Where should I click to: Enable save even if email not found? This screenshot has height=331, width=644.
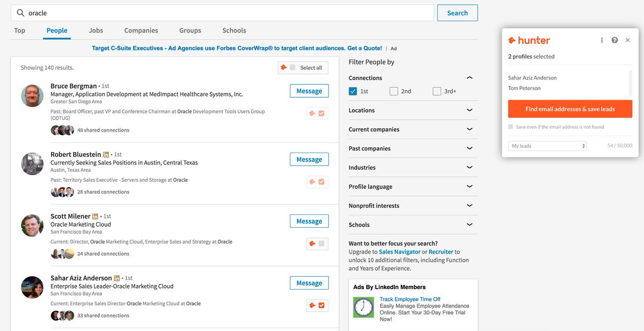510,127
